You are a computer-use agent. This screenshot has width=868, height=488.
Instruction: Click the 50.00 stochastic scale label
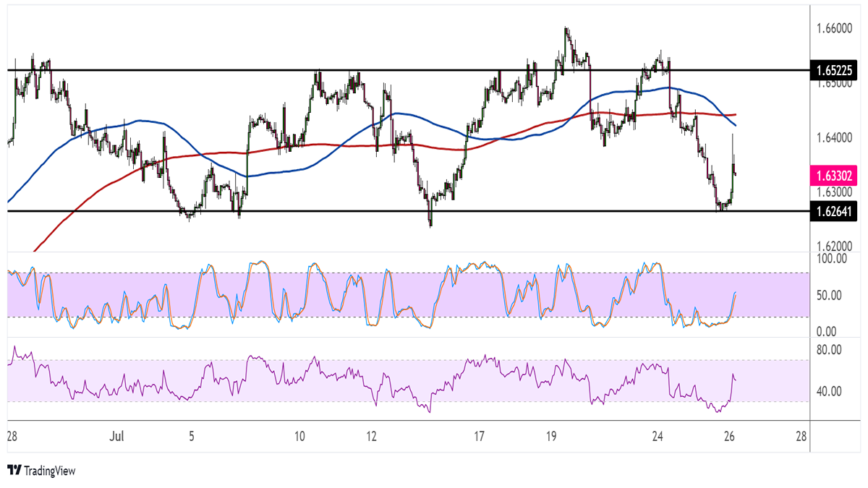pyautogui.click(x=829, y=295)
